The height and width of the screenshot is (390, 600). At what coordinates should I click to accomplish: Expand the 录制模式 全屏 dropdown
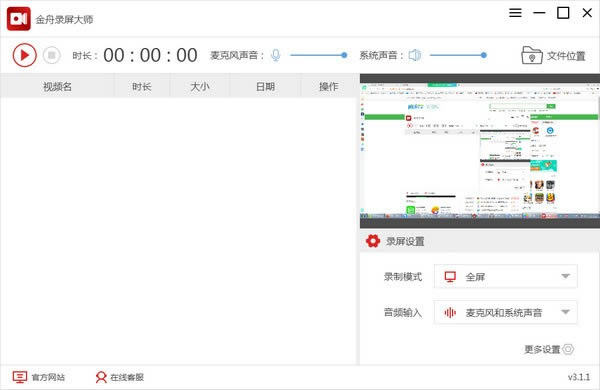(505, 276)
